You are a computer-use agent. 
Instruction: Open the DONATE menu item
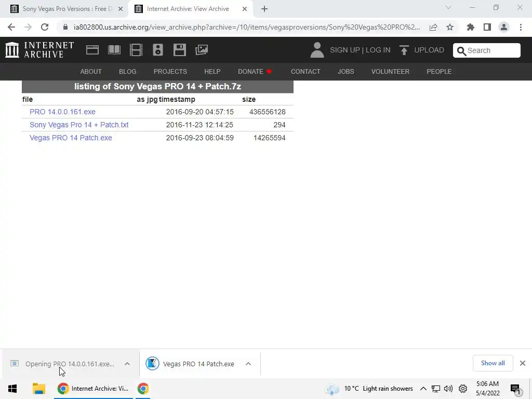tap(255, 72)
